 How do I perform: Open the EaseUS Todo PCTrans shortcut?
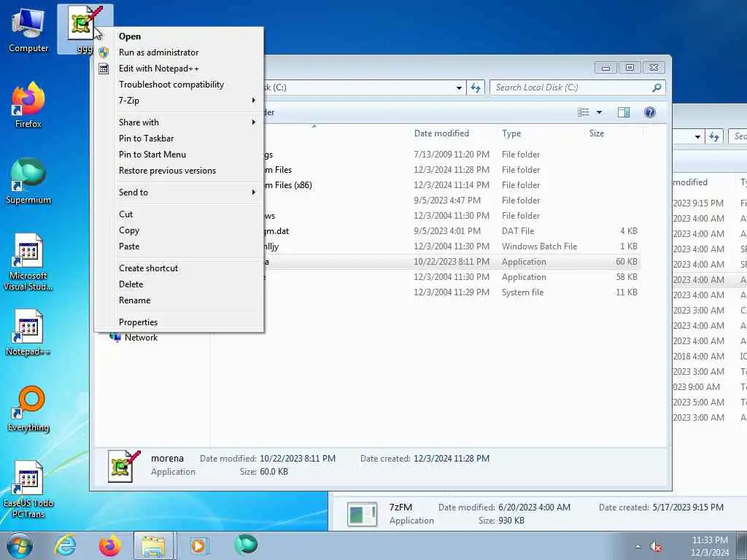point(28,490)
